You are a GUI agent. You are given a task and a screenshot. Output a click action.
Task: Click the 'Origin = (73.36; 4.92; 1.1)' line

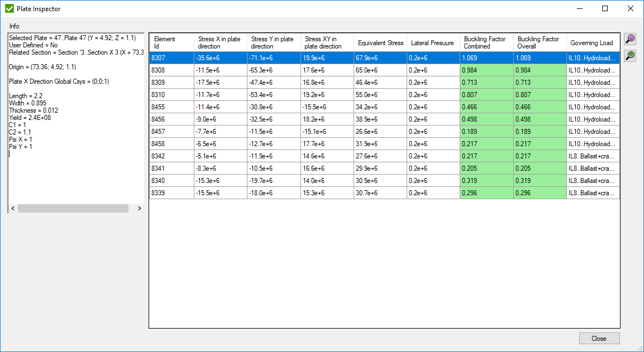pyautogui.click(x=42, y=67)
